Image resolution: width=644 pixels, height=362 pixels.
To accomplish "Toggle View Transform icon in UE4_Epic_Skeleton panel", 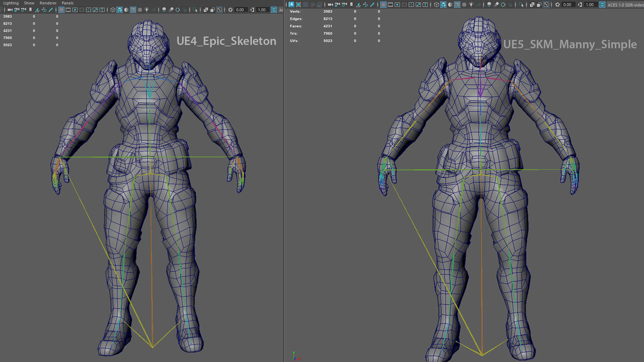I will (x=274, y=10).
